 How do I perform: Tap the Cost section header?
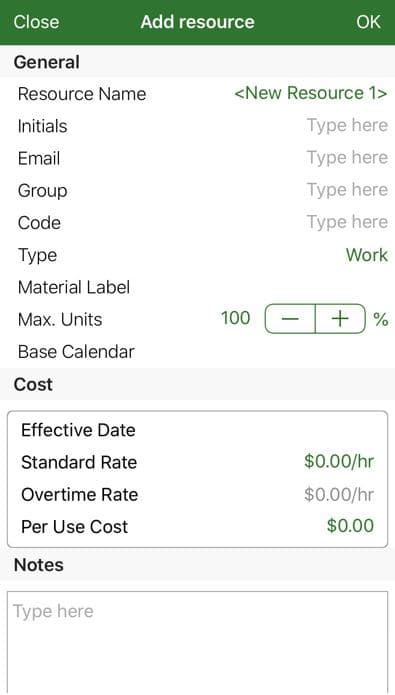33,384
